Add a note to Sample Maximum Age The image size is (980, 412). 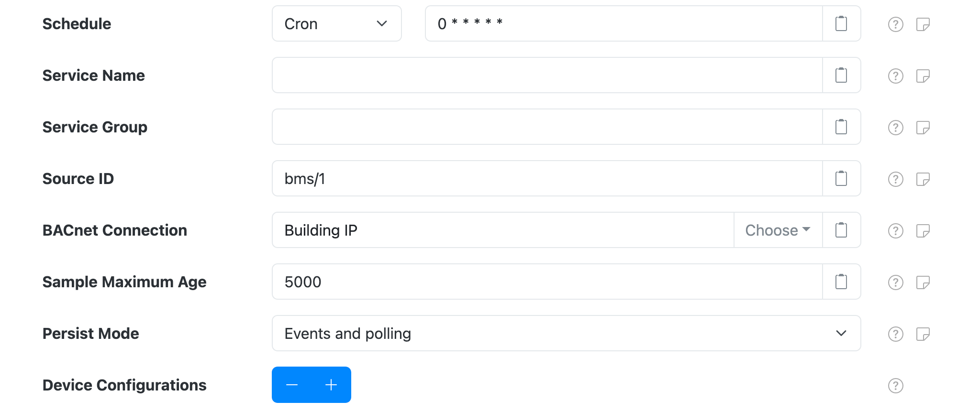coord(924,282)
